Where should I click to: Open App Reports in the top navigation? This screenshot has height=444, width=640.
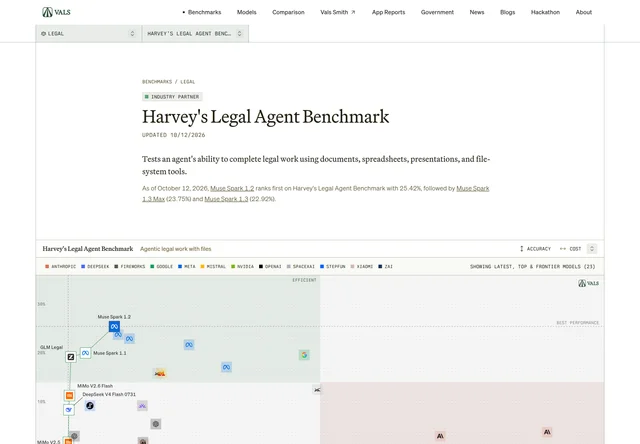click(389, 12)
